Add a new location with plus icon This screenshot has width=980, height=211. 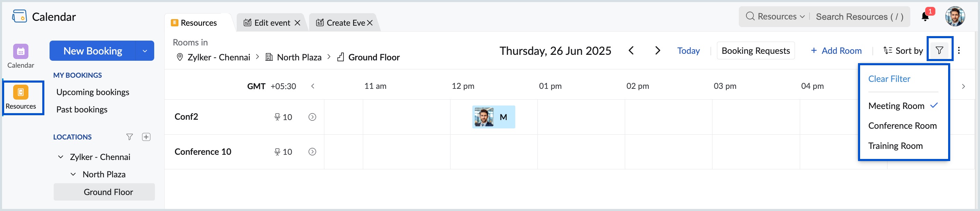point(146,137)
